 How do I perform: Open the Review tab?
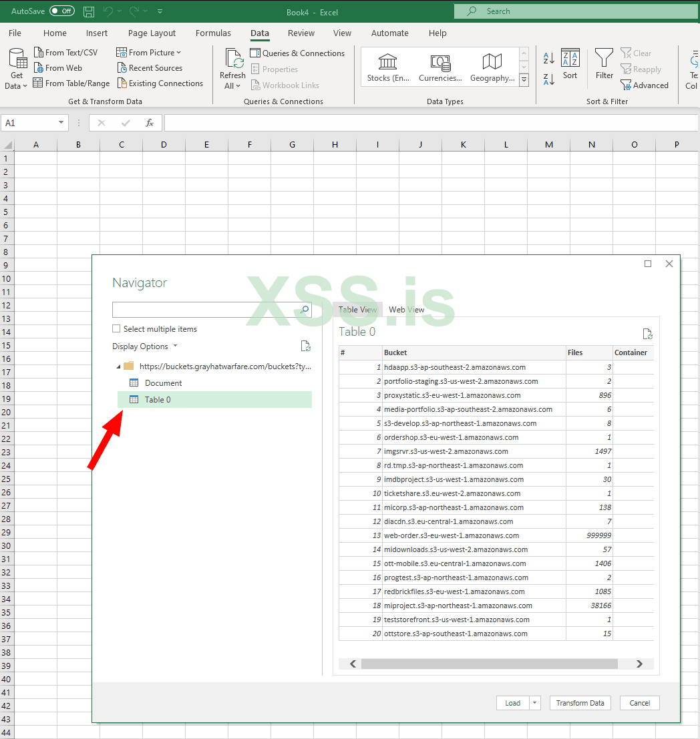[301, 33]
